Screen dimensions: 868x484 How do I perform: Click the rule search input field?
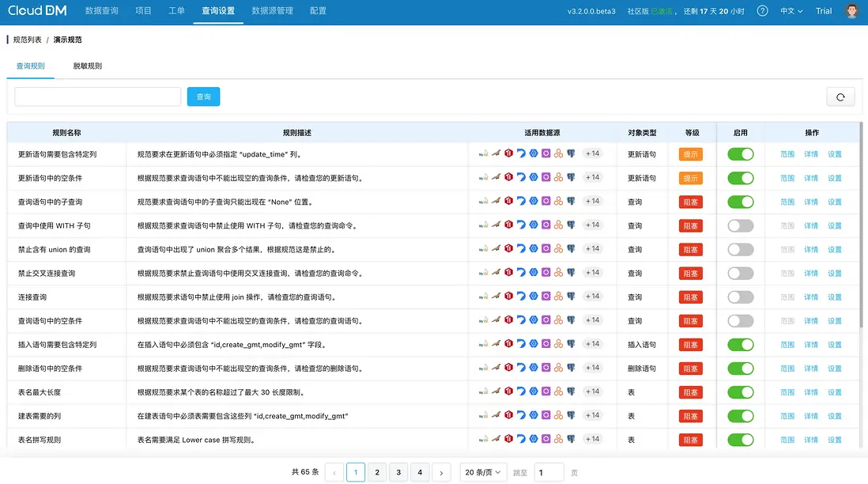[x=98, y=96]
